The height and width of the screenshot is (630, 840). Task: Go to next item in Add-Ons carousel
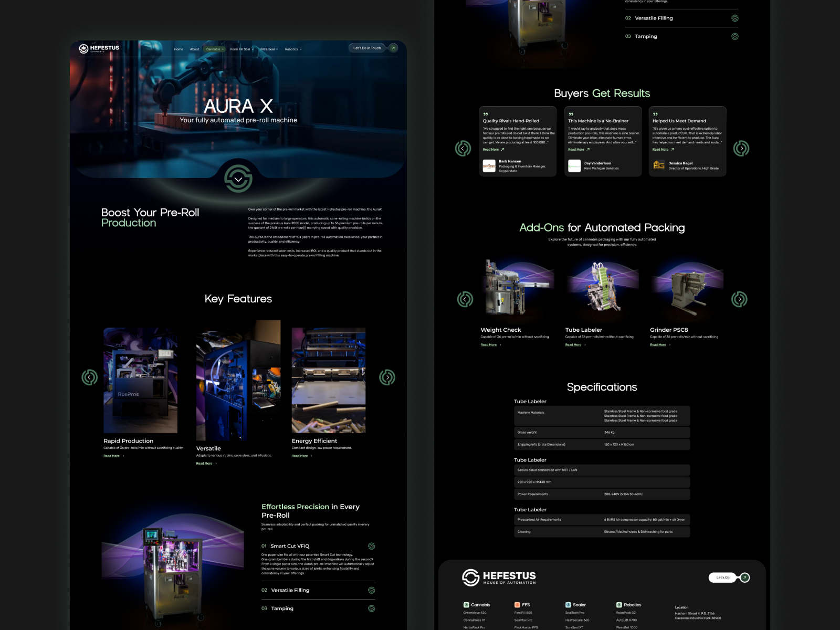click(x=740, y=299)
